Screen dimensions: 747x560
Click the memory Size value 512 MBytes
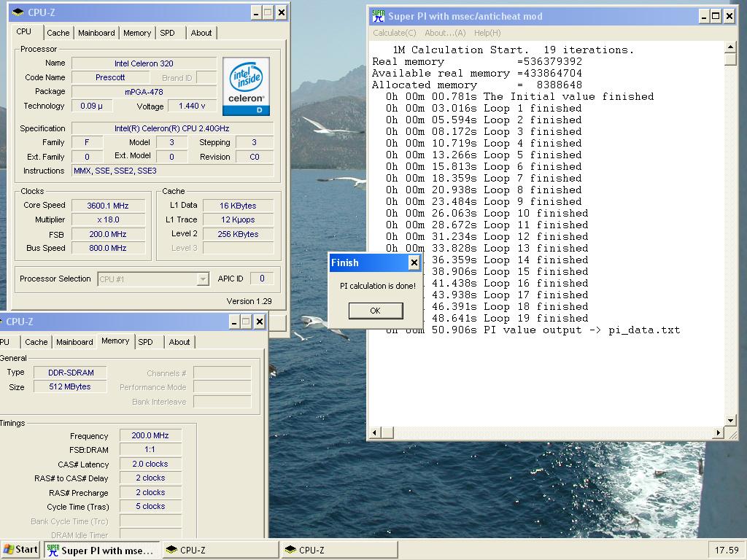tap(71, 386)
